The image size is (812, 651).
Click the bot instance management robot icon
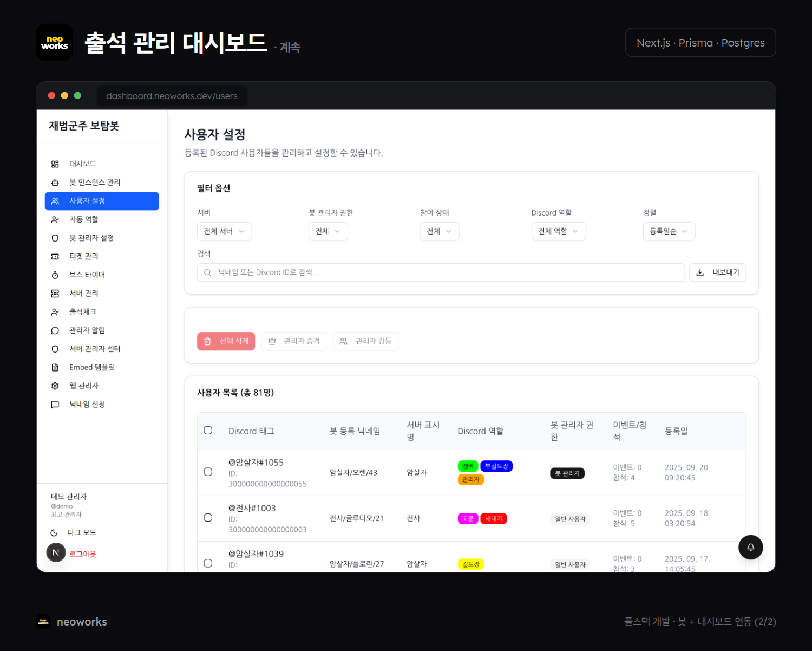(x=55, y=183)
